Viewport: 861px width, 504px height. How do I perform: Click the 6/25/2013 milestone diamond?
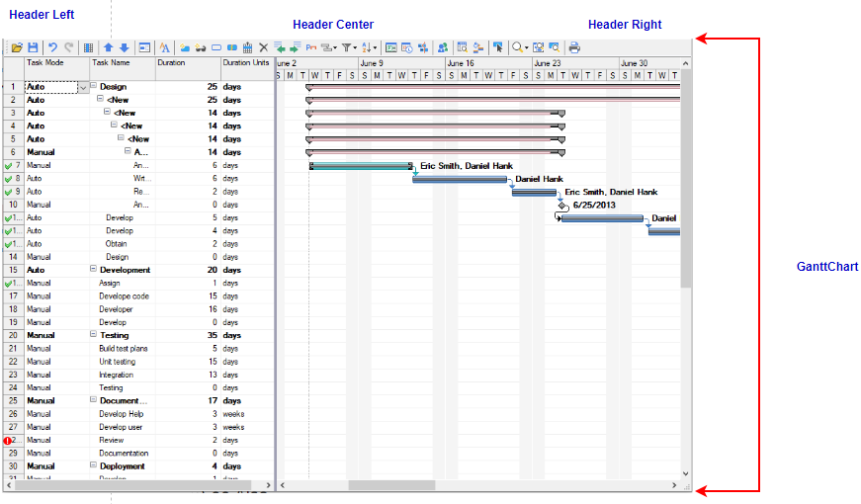click(x=562, y=206)
